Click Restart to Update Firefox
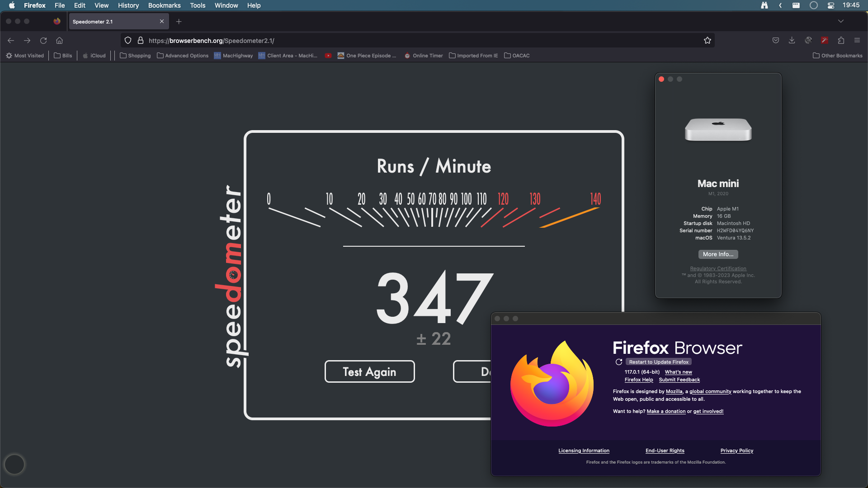The image size is (868, 488). pyautogui.click(x=659, y=362)
